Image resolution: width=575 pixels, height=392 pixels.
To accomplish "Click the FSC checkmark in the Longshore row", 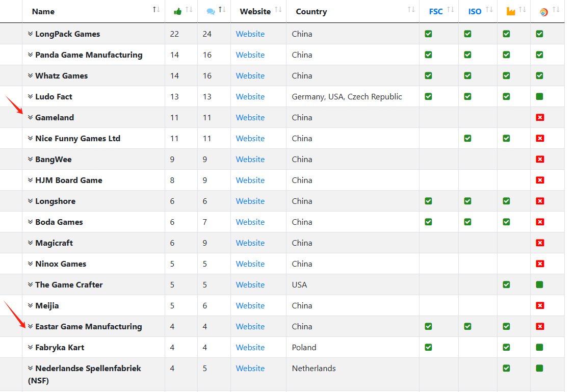I will click(x=428, y=201).
